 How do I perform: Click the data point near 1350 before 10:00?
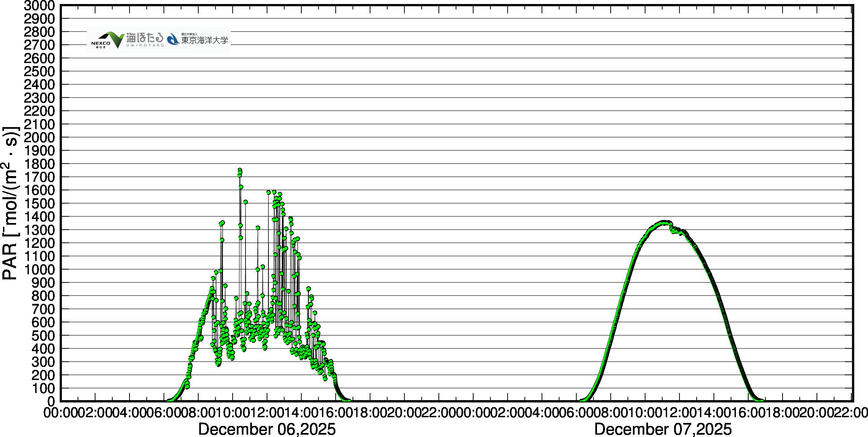(222, 223)
